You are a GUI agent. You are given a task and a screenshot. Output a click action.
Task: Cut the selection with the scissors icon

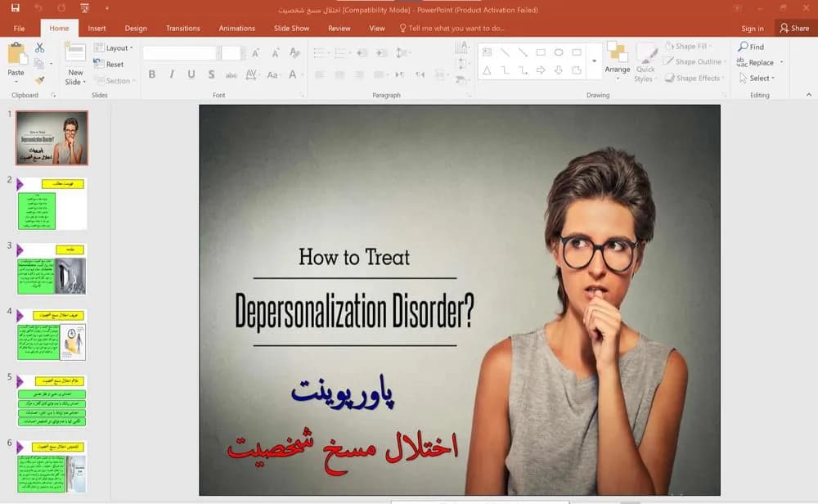pyautogui.click(x=39, y=47)
